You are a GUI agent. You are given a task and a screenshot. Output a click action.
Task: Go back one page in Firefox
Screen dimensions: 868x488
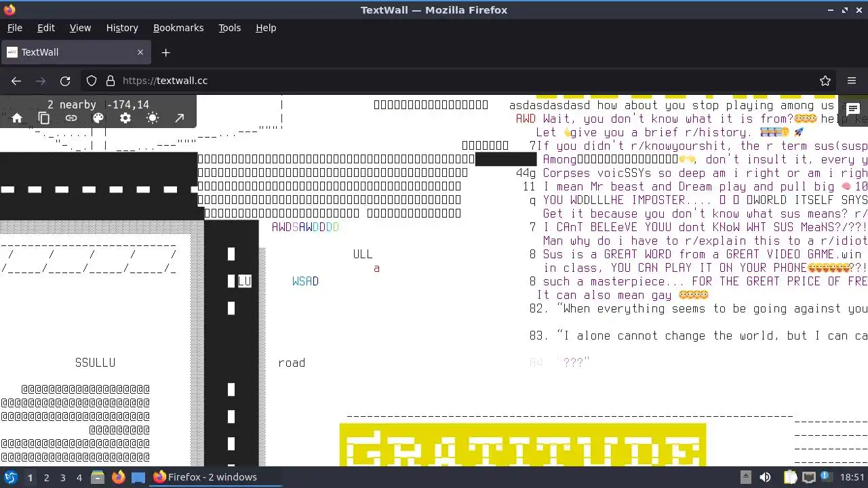pyautogui.click(x=16, y=81)
